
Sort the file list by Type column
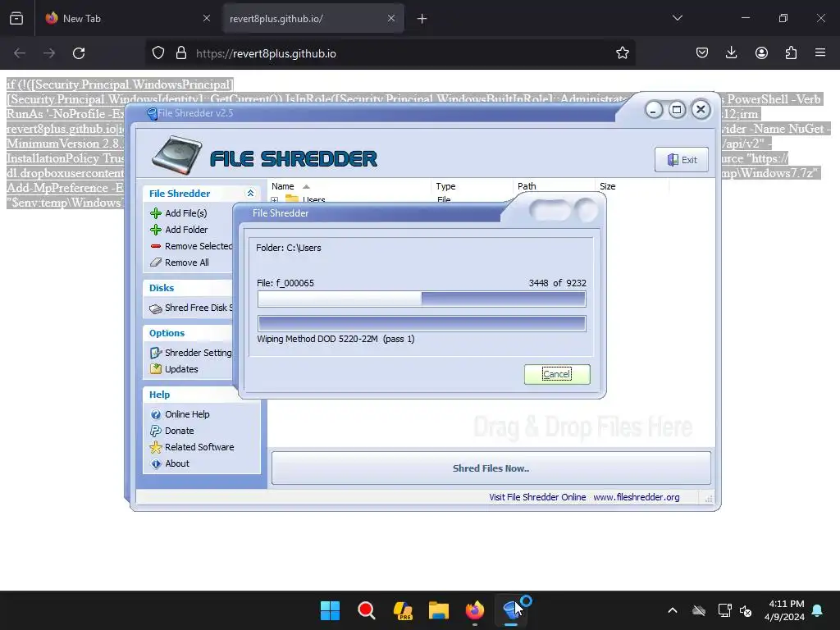pyautogui.click(x=472, y=186)
